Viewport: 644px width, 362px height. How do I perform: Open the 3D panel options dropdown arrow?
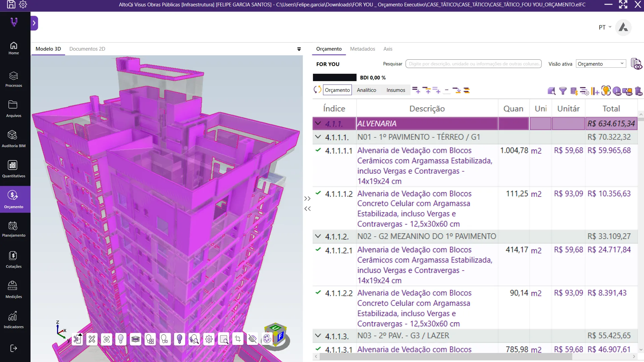point(299,49)
